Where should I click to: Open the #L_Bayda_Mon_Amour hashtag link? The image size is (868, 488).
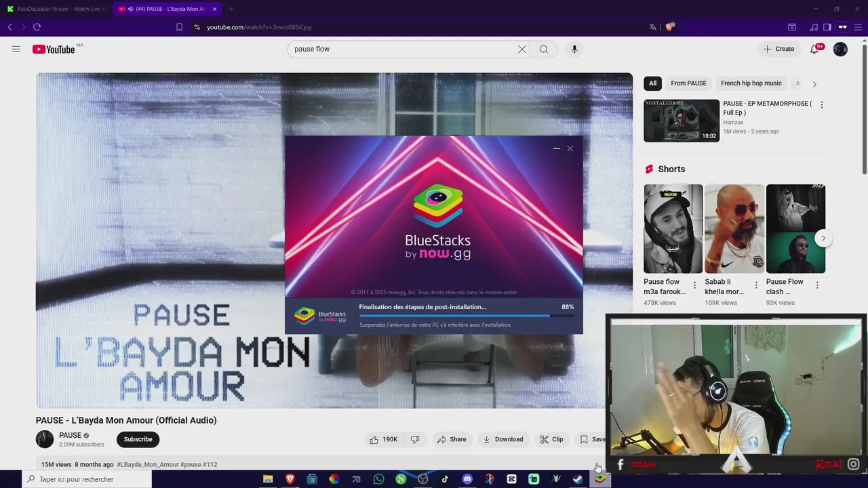(148, 464)
